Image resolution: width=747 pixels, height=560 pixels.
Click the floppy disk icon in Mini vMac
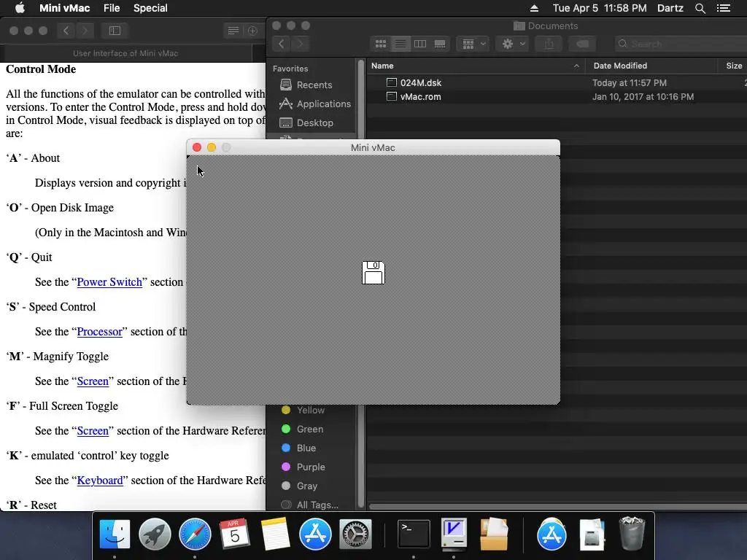(x=373, y=273)
